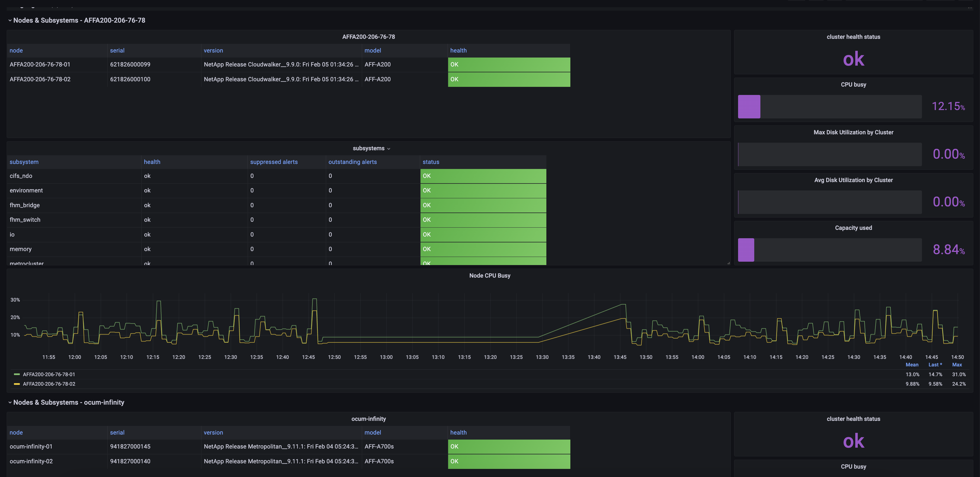
Task: Sort the node table by version
Action: pos(213,50)
